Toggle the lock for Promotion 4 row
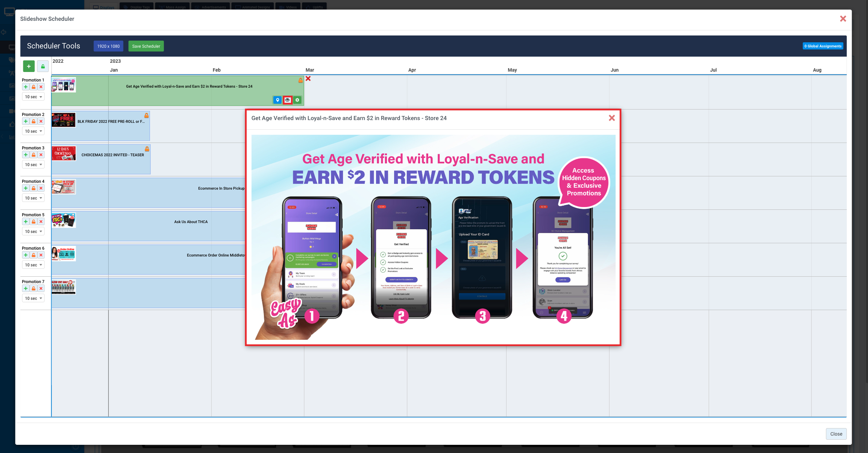868x453 pixels. [33, 188]
